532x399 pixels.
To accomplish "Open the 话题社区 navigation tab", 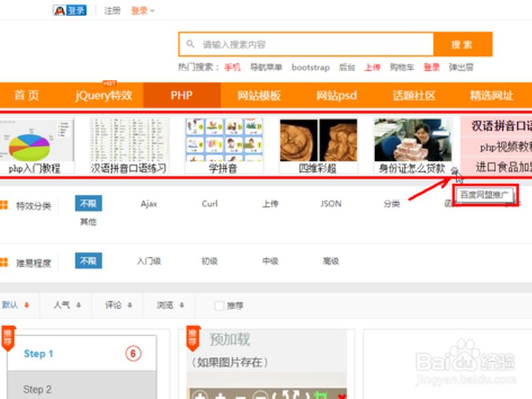I will coord(414,95).
